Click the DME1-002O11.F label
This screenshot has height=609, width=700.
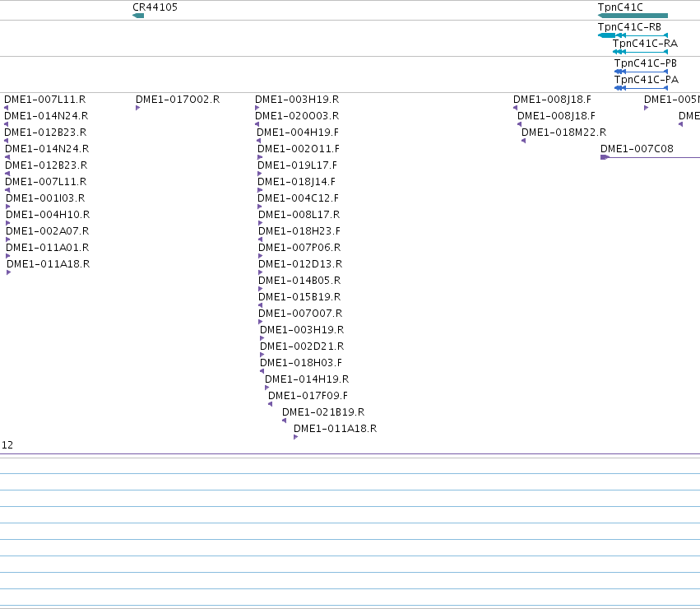point(299,149)
